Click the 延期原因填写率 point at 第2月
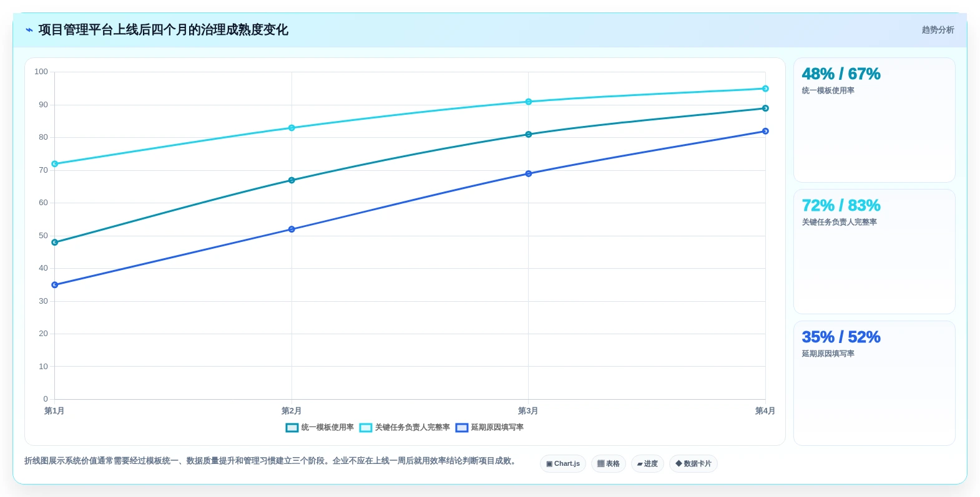 click(292, 229)
